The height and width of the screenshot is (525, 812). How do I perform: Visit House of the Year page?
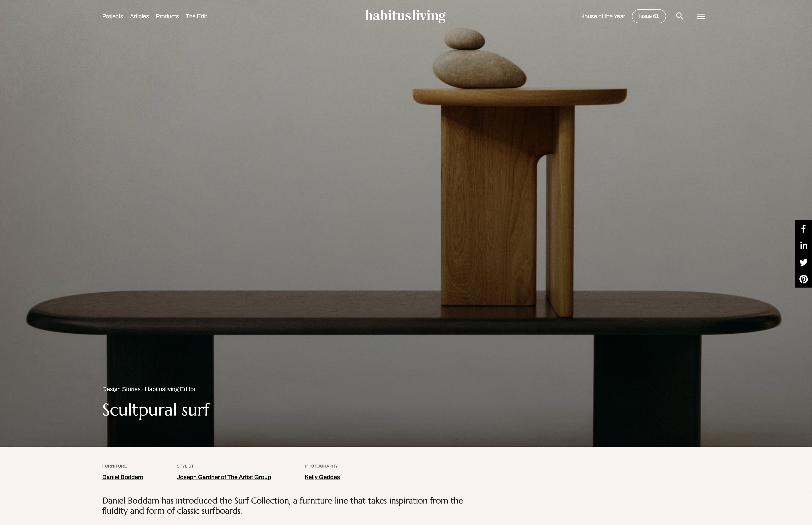coord(602,16)
